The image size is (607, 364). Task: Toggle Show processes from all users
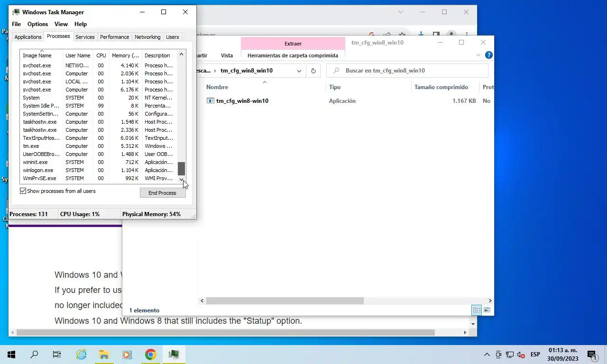(23, 191)
